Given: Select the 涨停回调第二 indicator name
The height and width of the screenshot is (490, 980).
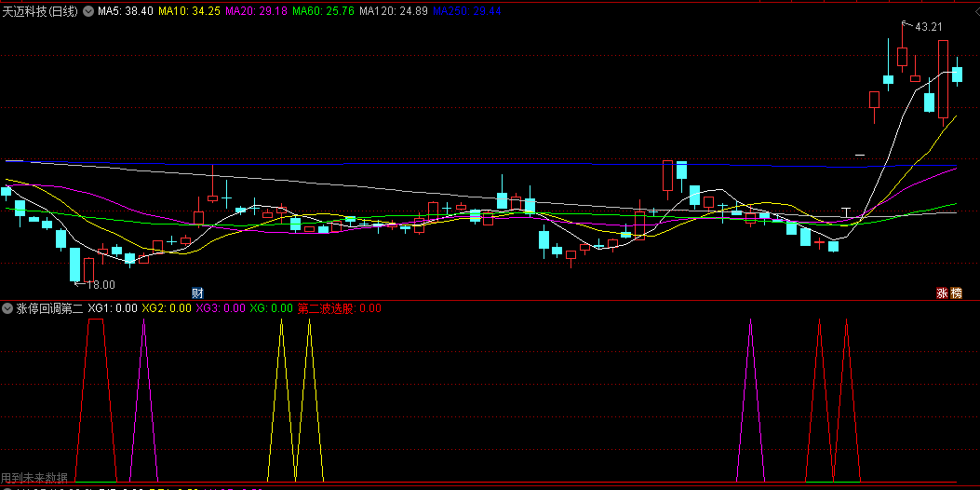Looking at the screenshot, I should pyautogui.click(x=49, y=308).
